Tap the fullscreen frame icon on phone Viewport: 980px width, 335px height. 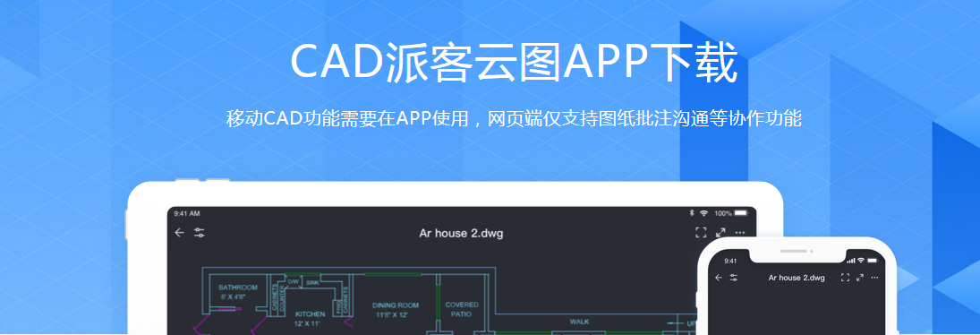pos(845,278)
